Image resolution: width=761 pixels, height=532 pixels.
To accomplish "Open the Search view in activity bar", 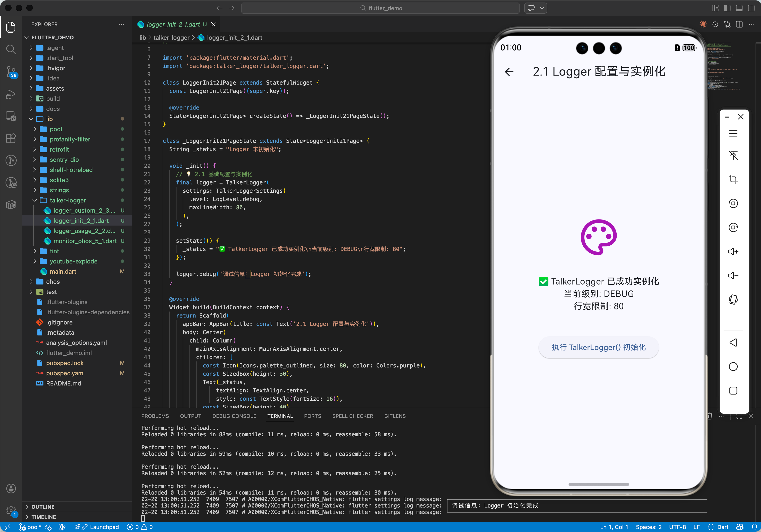I will (11, 49).
